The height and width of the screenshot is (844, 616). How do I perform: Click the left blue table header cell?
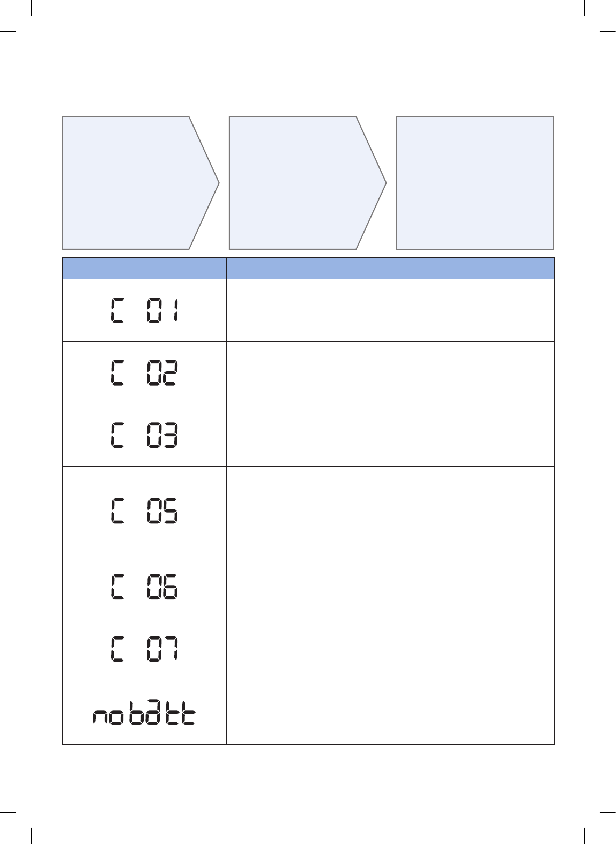coord(144,268)
